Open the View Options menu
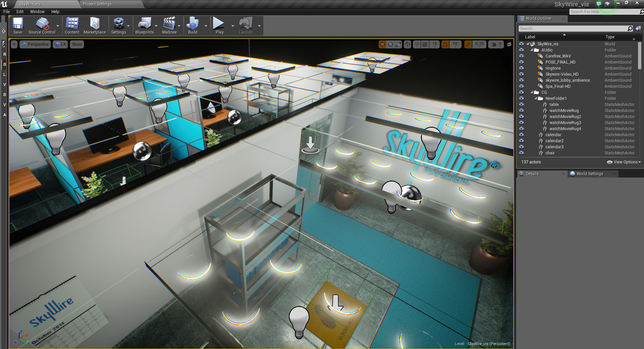644x349 pixels. click(x=624, y=162)
